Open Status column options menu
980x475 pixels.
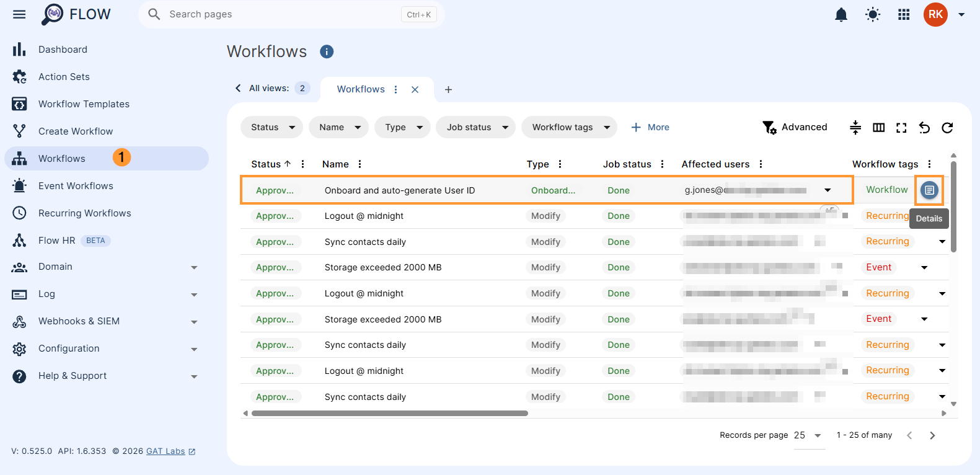coord(302,164)
